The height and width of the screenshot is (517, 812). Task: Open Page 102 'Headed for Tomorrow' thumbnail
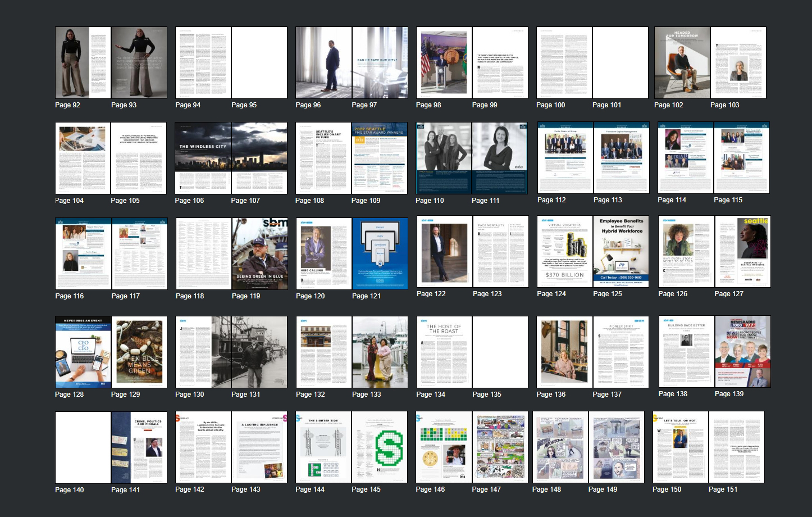click(682, 63)
